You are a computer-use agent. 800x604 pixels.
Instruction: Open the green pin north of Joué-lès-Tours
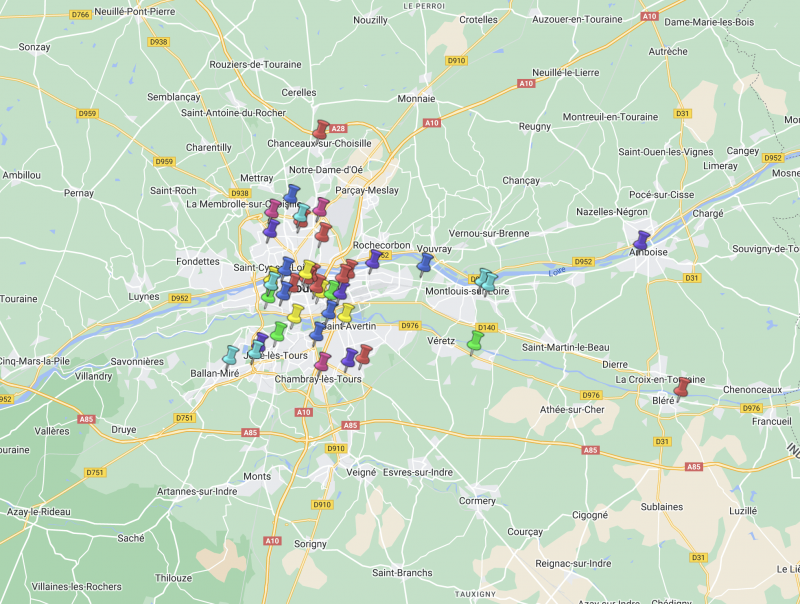pos(279,331)
